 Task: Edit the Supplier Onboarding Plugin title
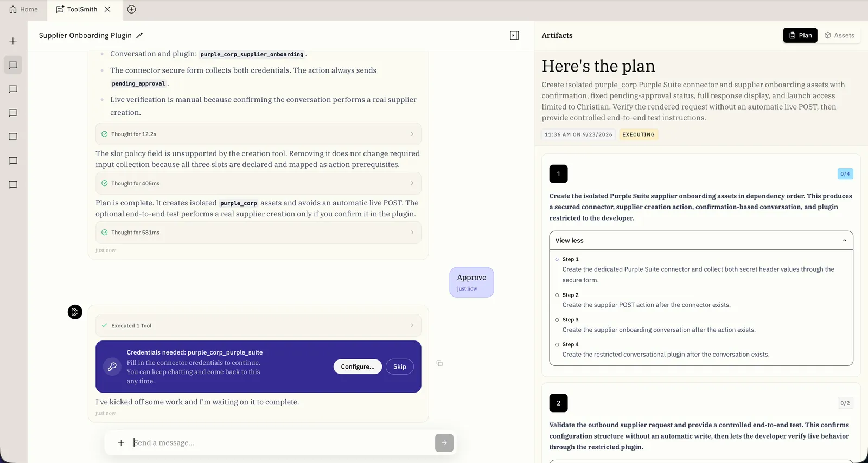(x=139, y=35)
